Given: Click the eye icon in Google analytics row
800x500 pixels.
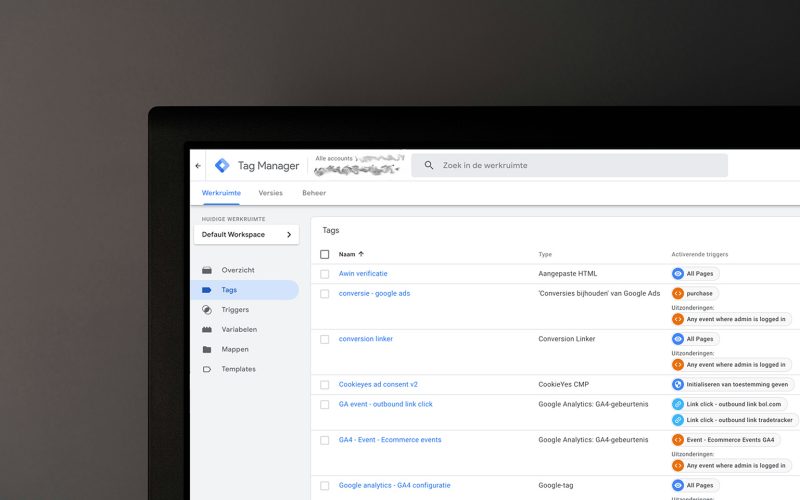Looking at the screenshot, I should coord(678,485).
